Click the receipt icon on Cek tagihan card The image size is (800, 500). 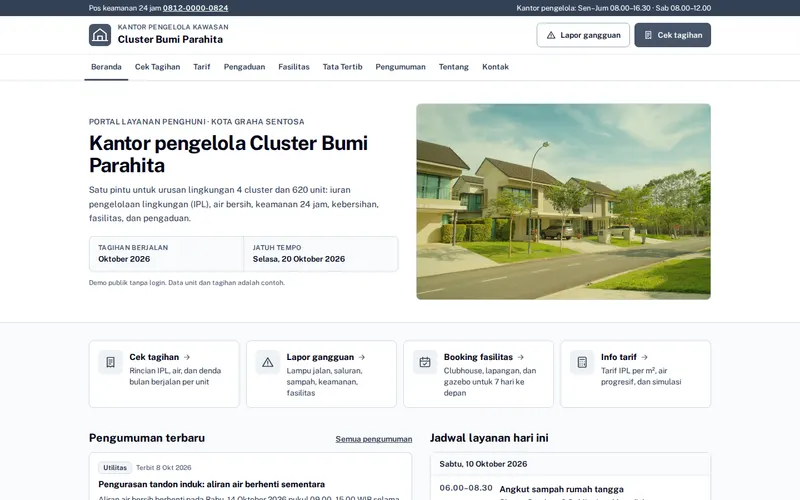(110, 362)
